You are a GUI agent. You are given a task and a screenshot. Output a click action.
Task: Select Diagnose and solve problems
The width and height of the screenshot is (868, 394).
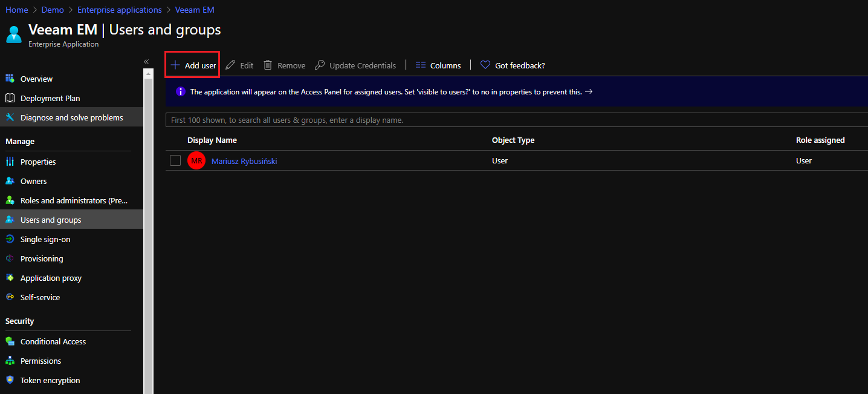click(x=71, y=117)
